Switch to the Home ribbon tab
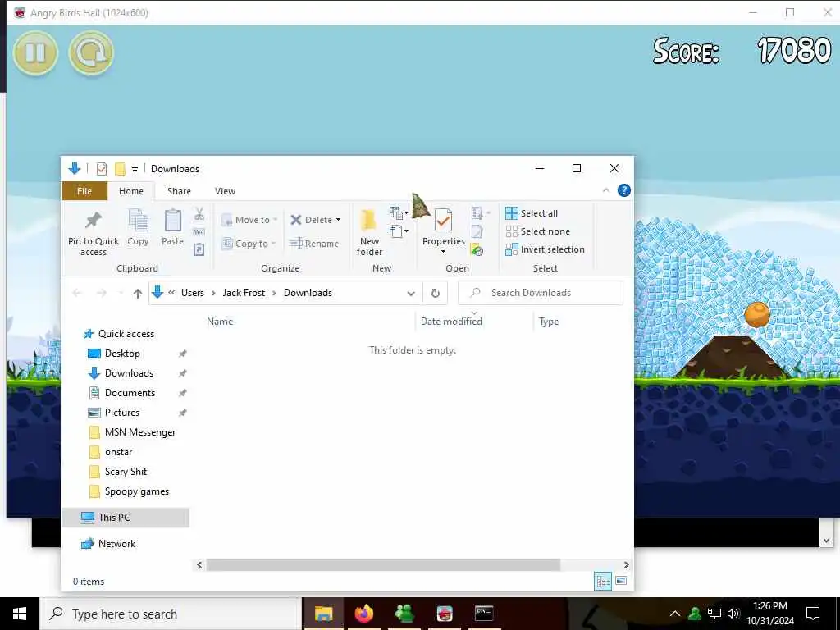Viewport: 840px width, 630px height. click(131, 191)
